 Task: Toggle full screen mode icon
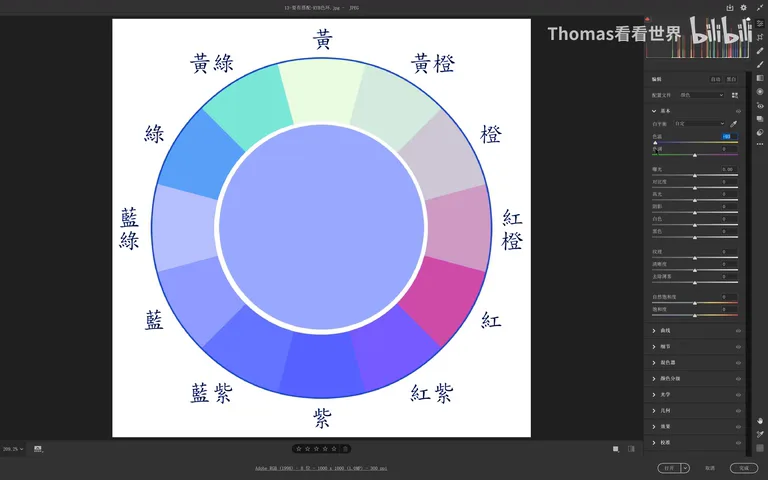(x=760, y=7)
